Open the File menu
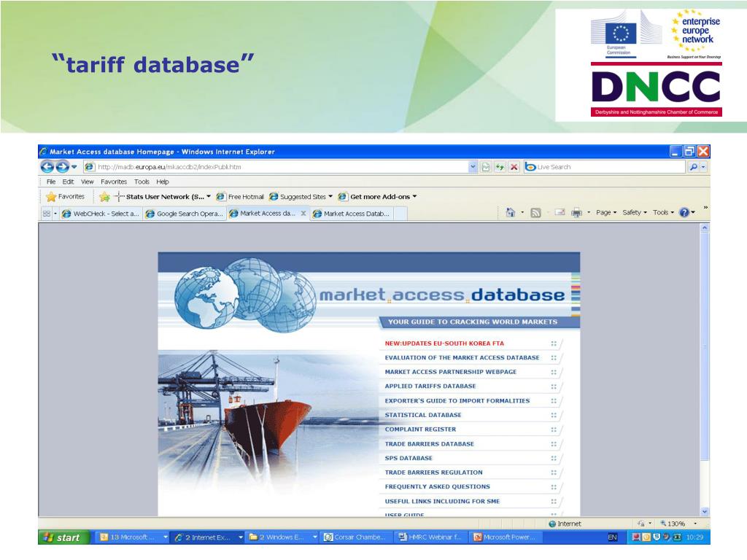 click(51, 182)
